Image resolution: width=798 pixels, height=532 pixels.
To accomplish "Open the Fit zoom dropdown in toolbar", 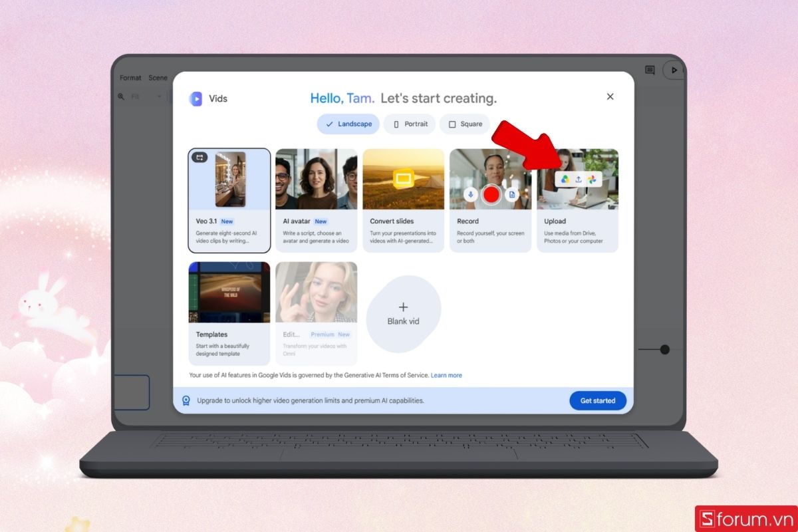I will point(146,96).
